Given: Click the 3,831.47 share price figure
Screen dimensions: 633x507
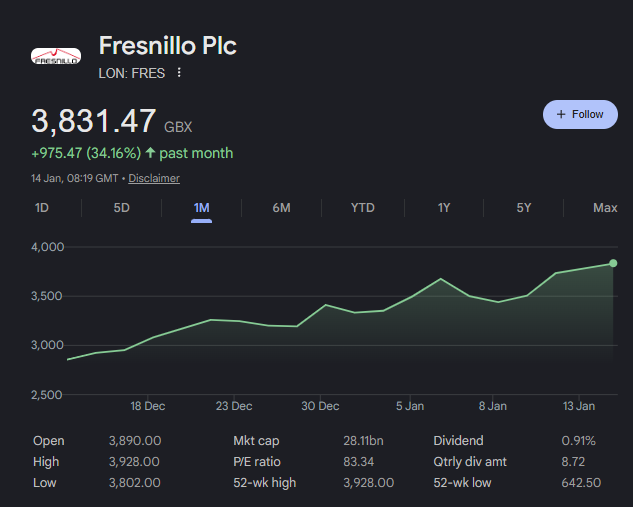Looking at the screenshot, I should pyautogui.click(x=94, y=121).
